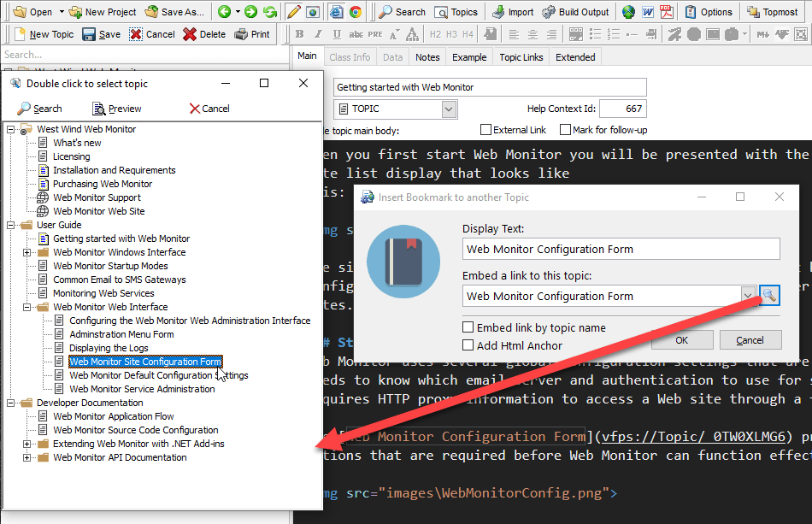Toggle Underline formatting icon
The image size is (812, 524).
[337, 34]
